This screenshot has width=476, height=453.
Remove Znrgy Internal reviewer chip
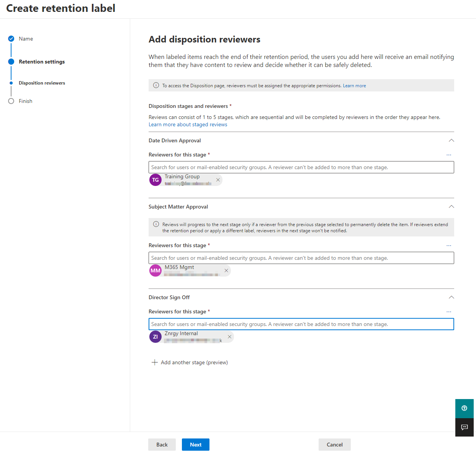click(229, 337)
